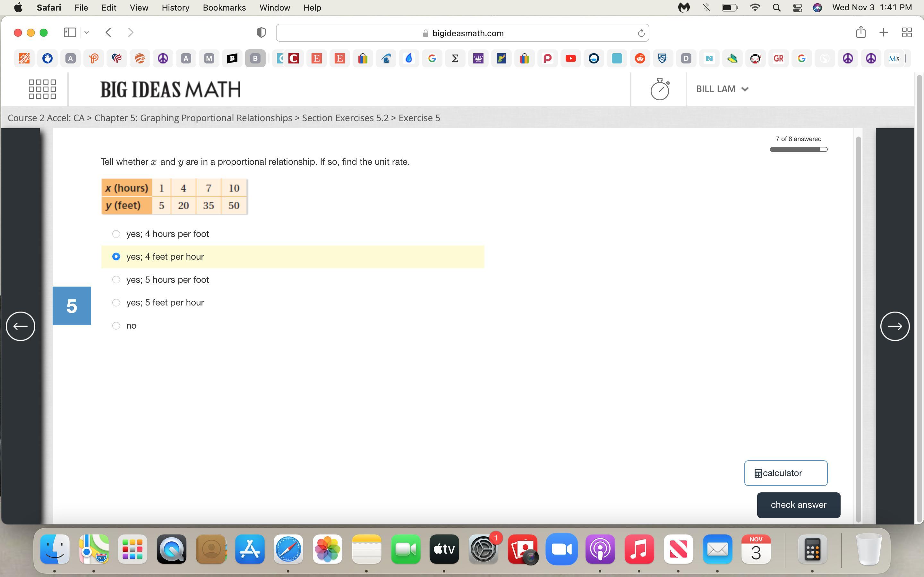The height and width of the screenshot is (577, 924).
Task: Select "yes; 5 feet per hour" option
Action: 116,303
